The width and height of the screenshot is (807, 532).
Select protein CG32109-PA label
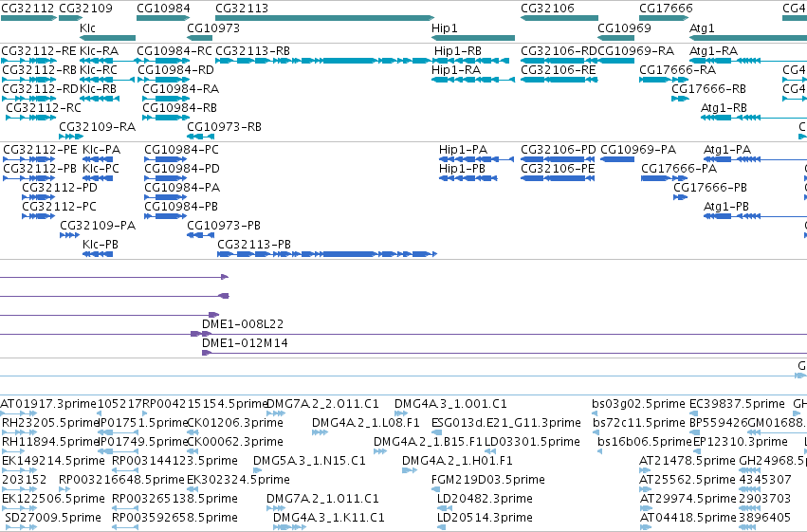tap(98, 226)
